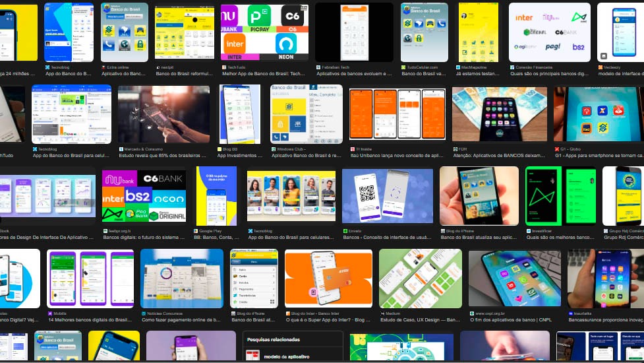Click the Blog do Inter source favicon
The image size is (644, 363).
click(x=288, y=313)
